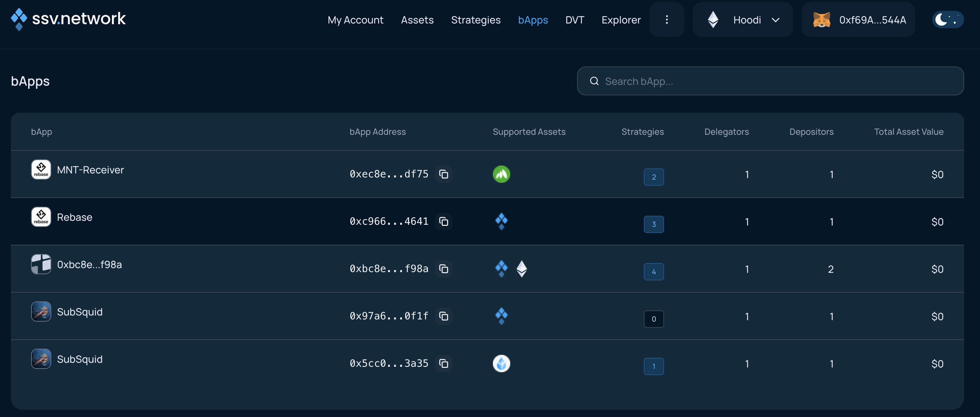Image resolution: width=980 pixels, height=417 pixels.
Task: Click the MetaMask fox icon
Action: [x=821, y=20]
